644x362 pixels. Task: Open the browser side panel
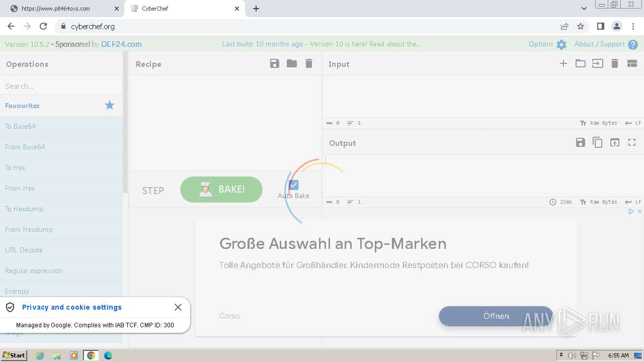(x=600, y=26)
